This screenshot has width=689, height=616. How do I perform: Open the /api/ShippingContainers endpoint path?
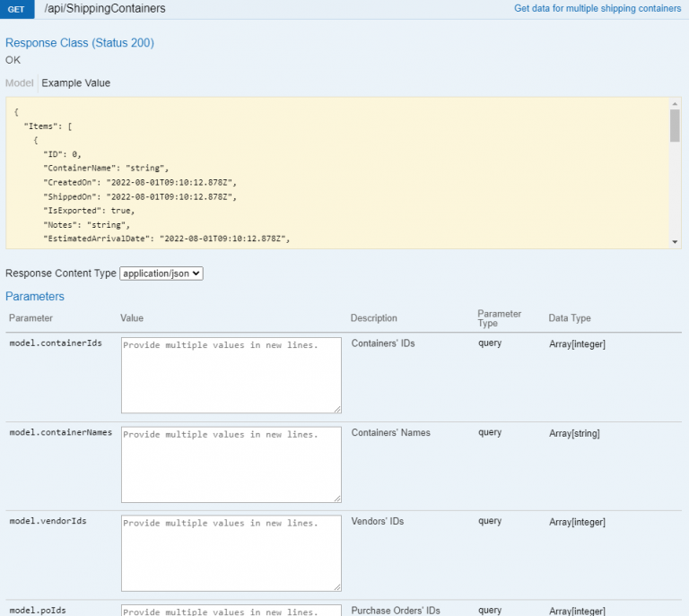105,8
